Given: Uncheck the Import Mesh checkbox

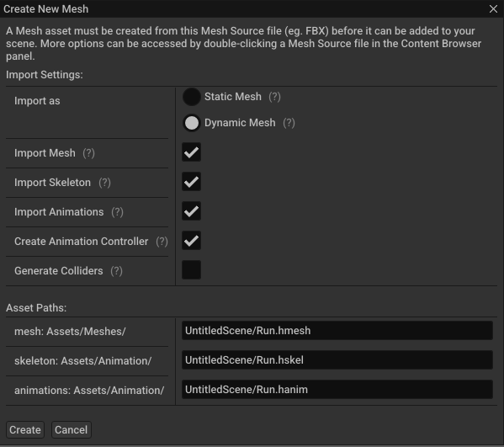Looking at the screenshot, I should click(x=192, y=152).
